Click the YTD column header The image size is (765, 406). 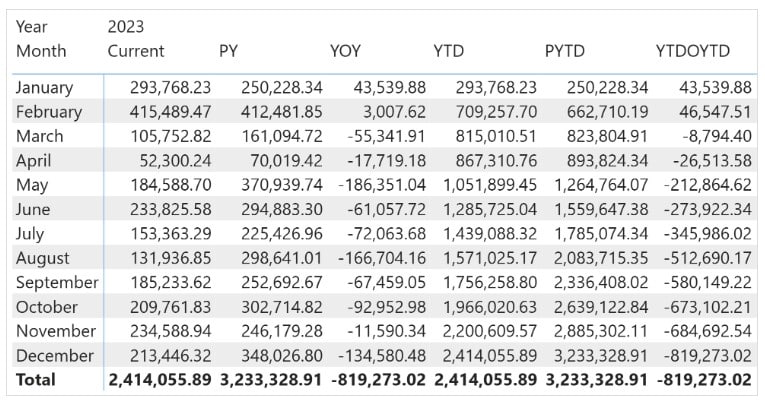click(448, 51)
